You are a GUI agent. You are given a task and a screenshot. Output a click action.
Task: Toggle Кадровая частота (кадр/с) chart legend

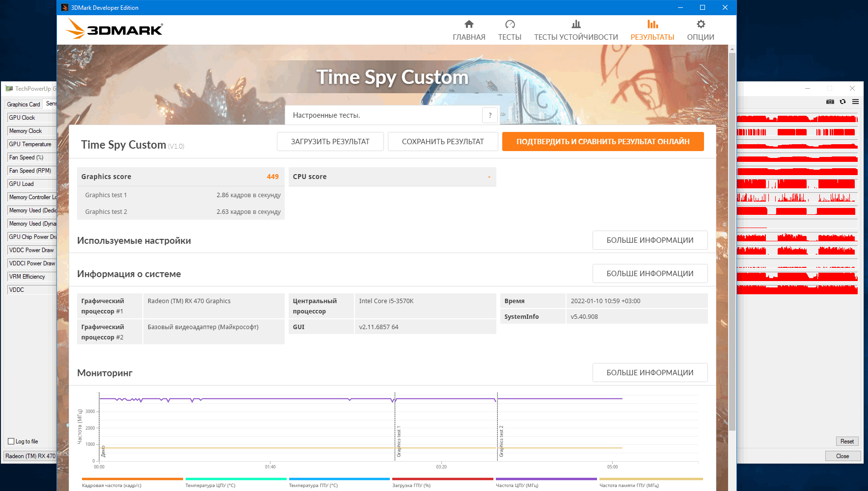[132, 483]
